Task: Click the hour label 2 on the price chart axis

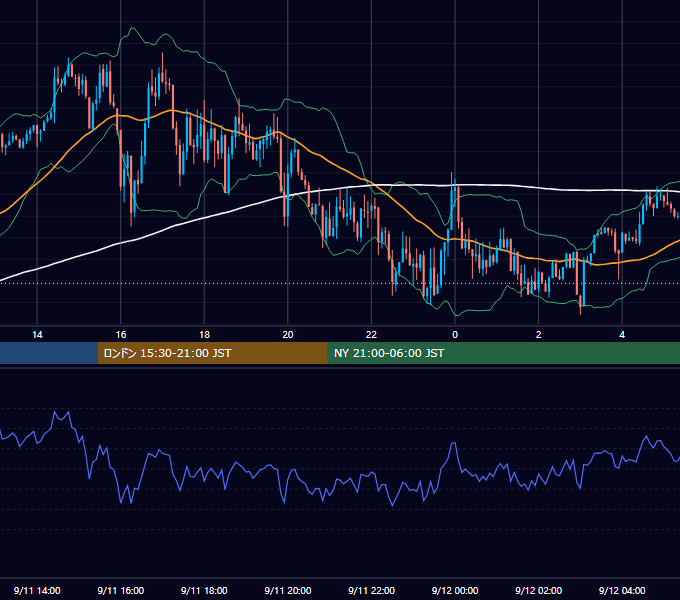Action: coord(539,335)
